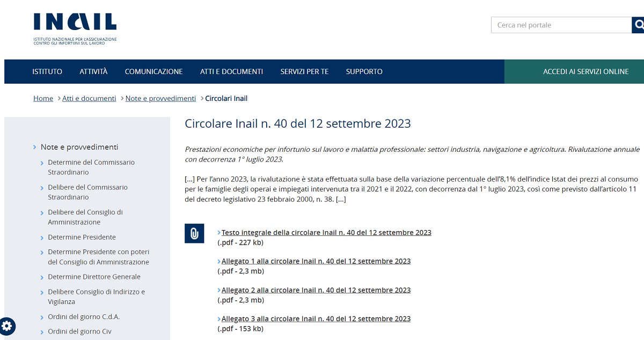644x340 pixels.
Task: Open 'Note e provvedimenti' breadcrumb link
Action: pyautogui.click(x=160, y=98)
